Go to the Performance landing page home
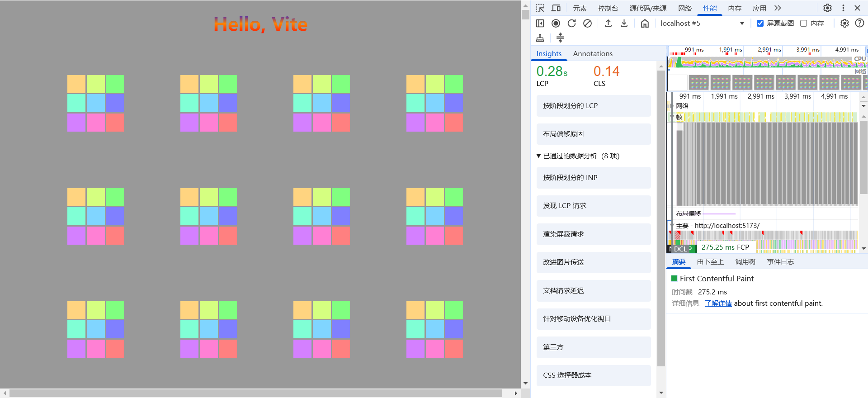The height and width of the screenshot is (398, 868). [645, 23]
